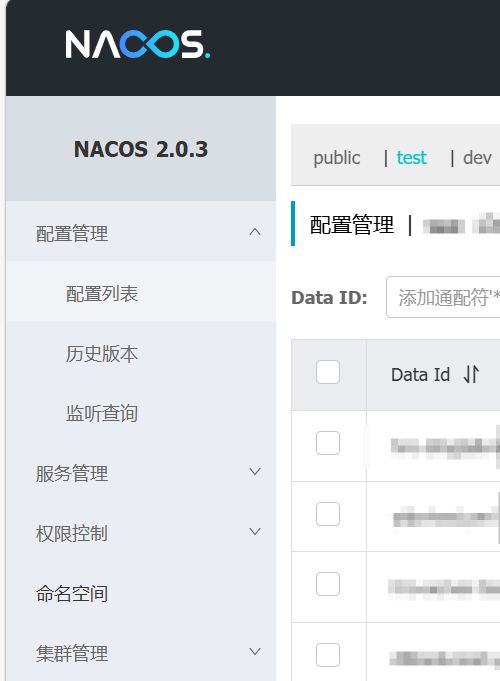The image size is (500, 681).
Task: Open the 历史版本 submenu item
Action: click(x=141, y=354)
